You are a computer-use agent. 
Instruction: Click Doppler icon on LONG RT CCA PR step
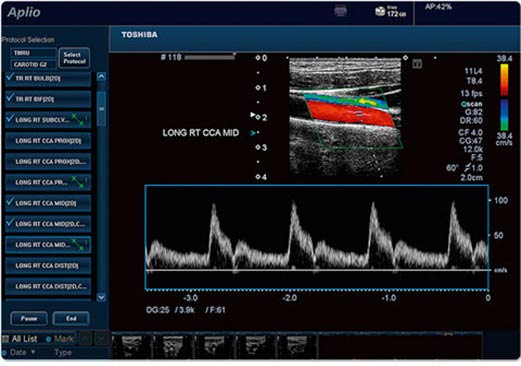click(79, 182)
